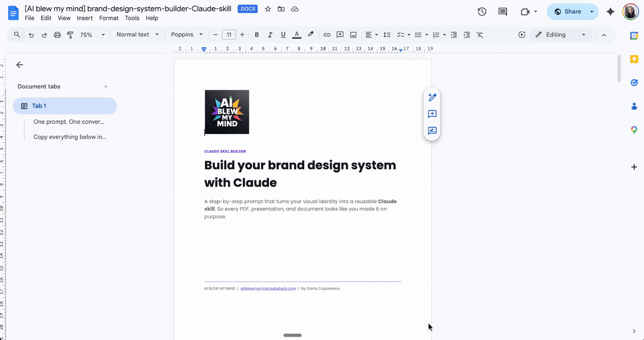
Task: Open the numbered list dropdown arrow
Action: (444, 34)
